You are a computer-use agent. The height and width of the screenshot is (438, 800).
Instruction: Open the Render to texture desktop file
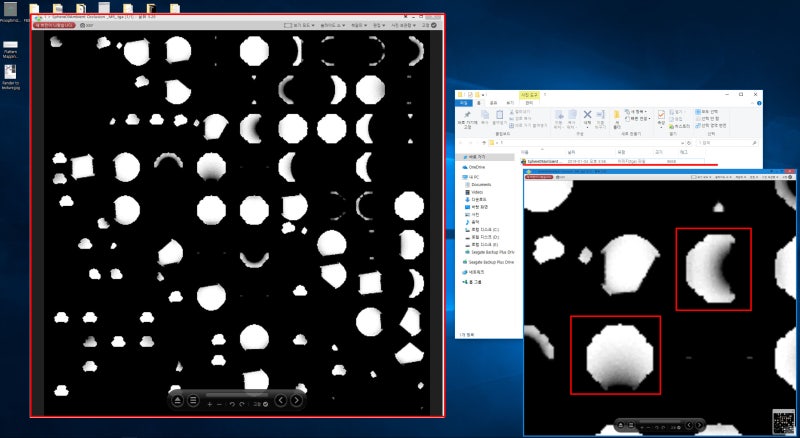[10, 77]
